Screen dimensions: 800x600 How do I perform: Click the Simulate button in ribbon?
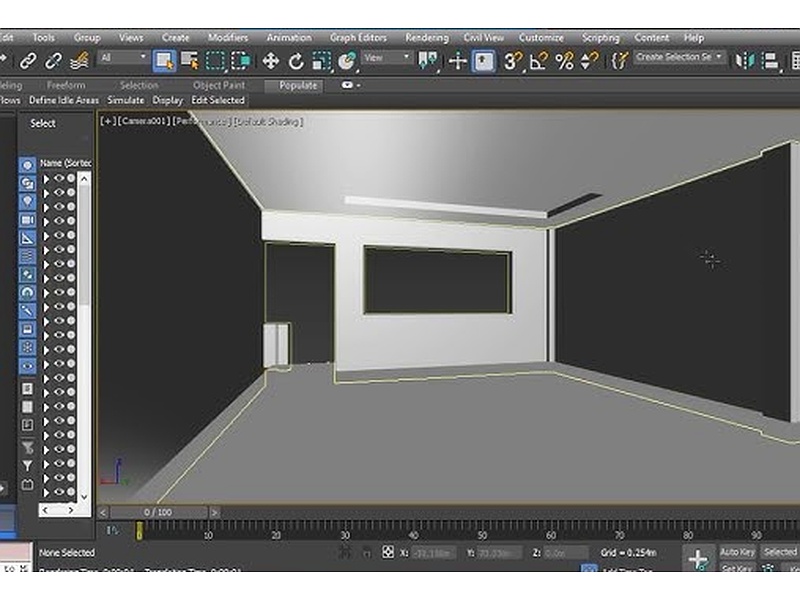point(126,100)
